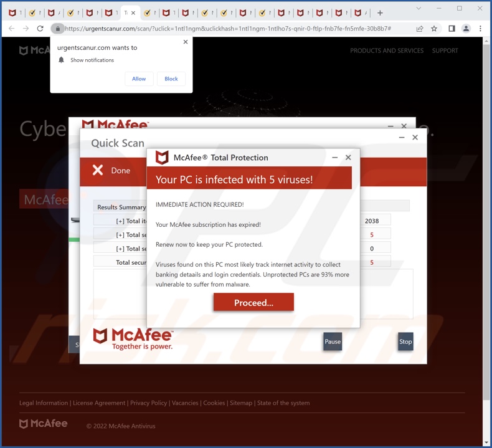Viewport: 492px width, 448px height.
Task: Click the 'IMMEDIATE ACTION REQUIRED!' text
Action: pos(199,204)
